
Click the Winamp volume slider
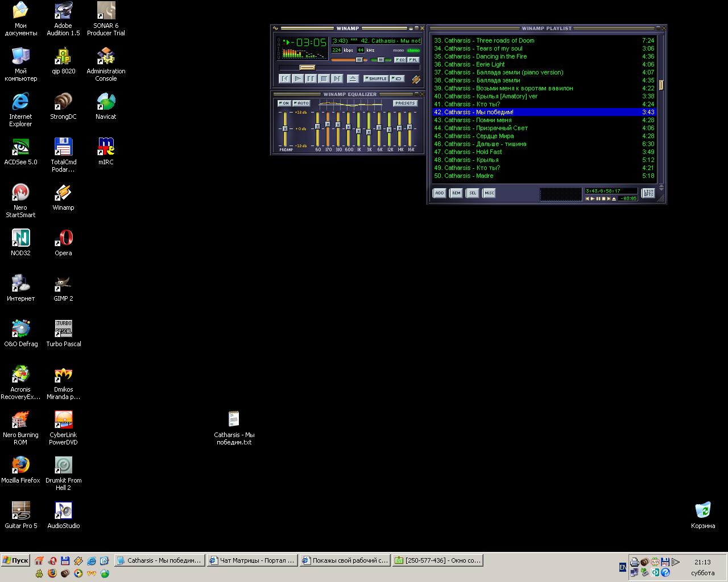(x=349, y=60)
